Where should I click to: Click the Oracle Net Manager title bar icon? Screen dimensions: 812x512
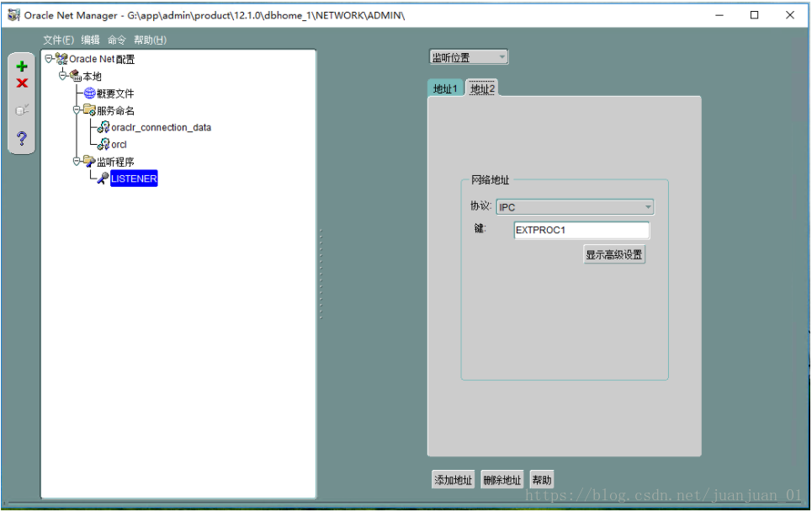pos(14,15)
